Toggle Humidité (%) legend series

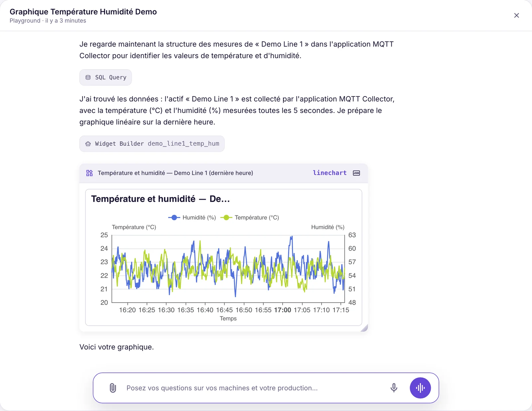(x=192, y=218)
